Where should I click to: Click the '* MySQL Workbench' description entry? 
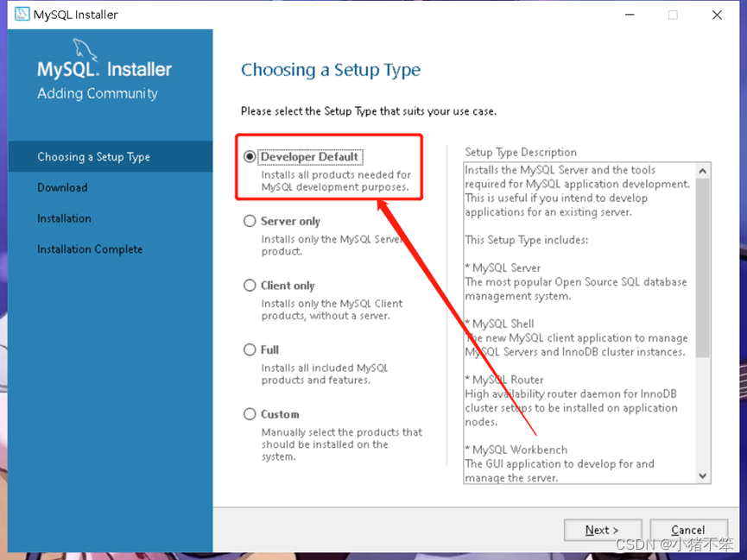[x=516, y=450]
